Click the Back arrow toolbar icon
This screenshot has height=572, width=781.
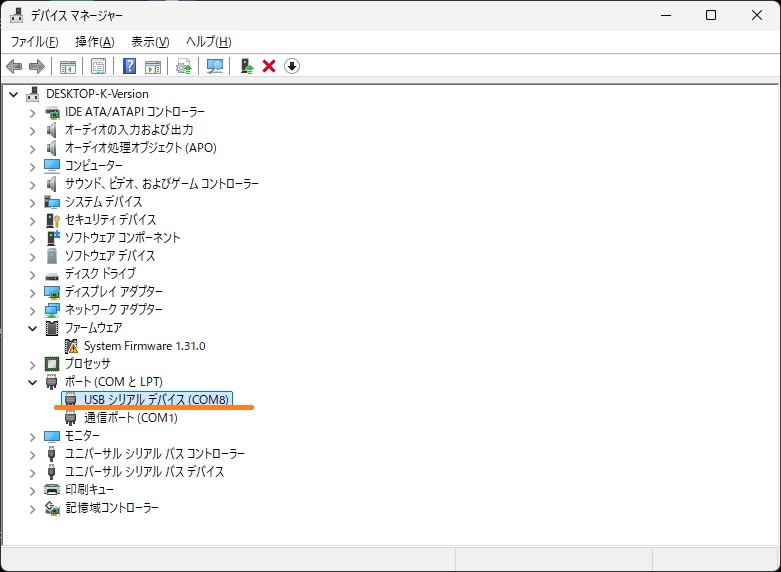(14, 66)
